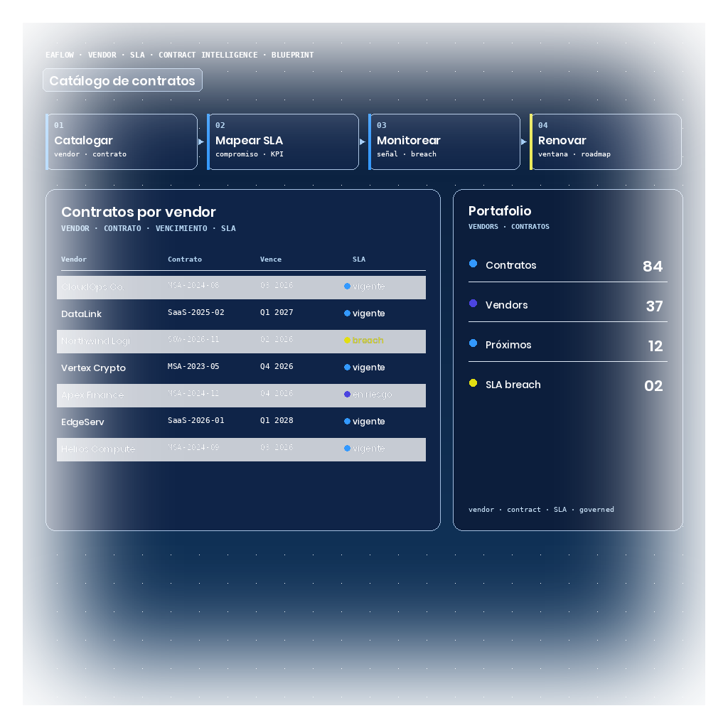Screen dimensions: 728x728
Task: Click the yellow breach dot for Northwind Logi
Action: click(x=347, y=341)
